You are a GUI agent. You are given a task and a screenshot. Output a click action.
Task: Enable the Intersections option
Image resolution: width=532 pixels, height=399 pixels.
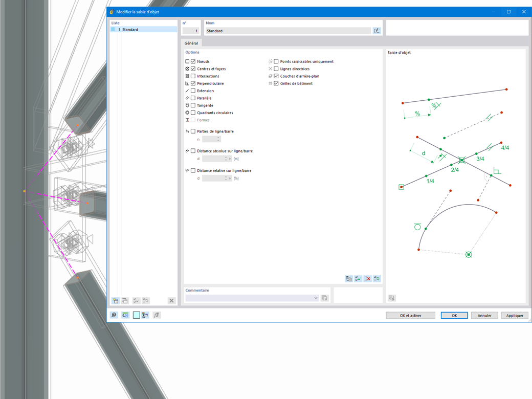pos(193,76)
